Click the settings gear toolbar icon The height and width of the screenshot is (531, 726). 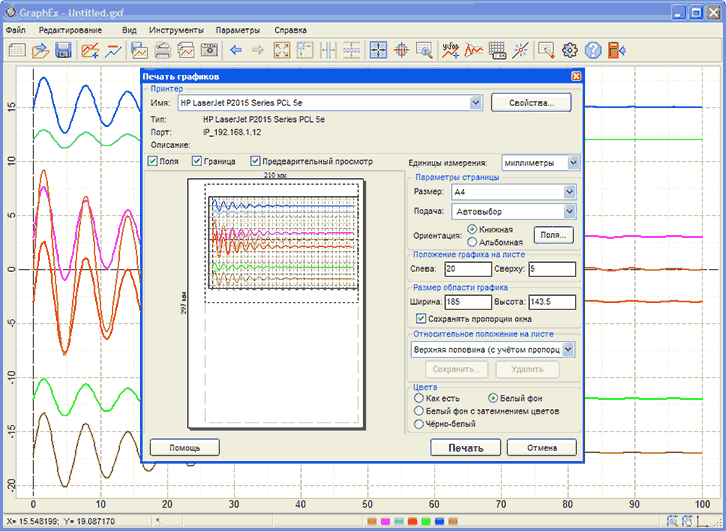(571, 50)
